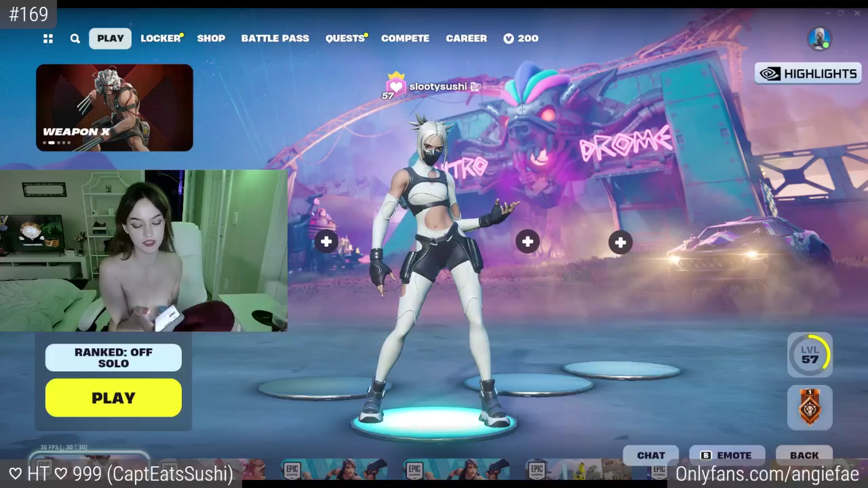Open the Career tab
This screenshot has width=868, height=488.
point(467,38)
